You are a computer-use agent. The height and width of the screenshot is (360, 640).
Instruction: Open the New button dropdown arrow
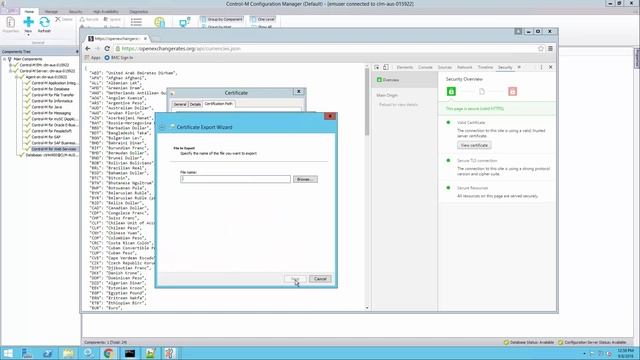[28, 35]
